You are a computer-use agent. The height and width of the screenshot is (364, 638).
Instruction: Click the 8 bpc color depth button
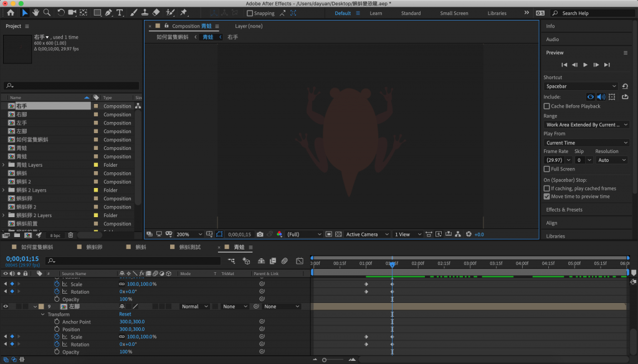click(55, 236)
